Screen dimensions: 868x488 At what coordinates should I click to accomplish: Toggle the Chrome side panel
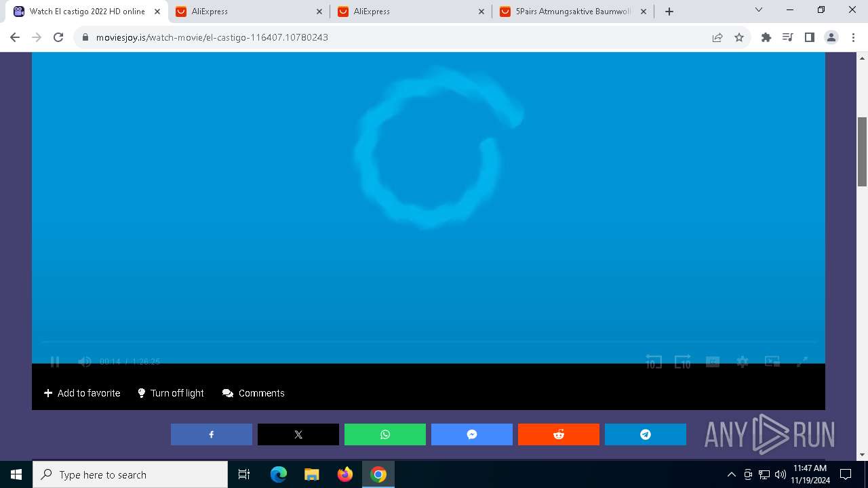click(810, 37)
